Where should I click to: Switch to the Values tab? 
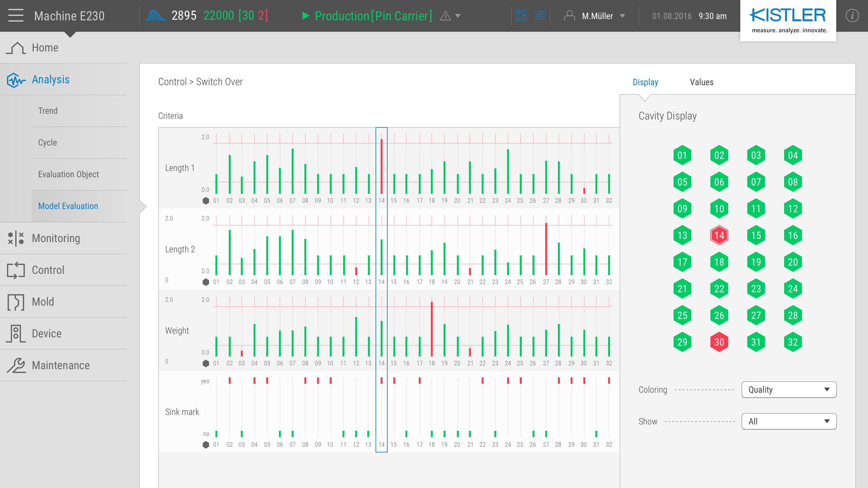pyautogui.click(x=701, y=82)
